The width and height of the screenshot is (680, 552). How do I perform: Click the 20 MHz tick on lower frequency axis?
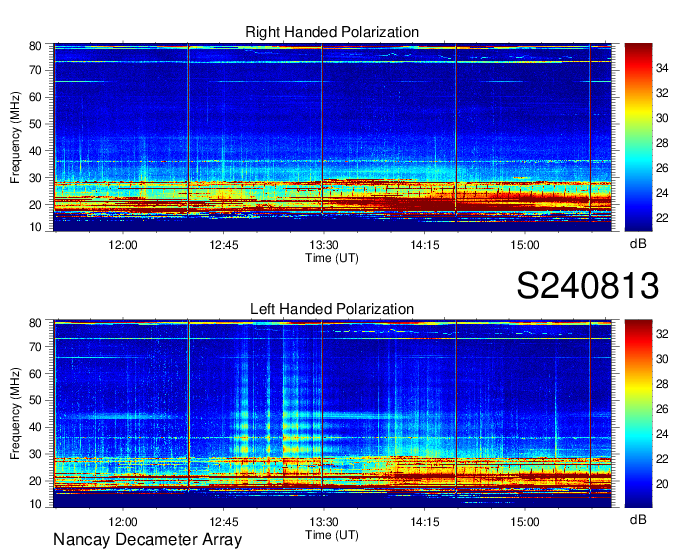[x=35, y=481]
